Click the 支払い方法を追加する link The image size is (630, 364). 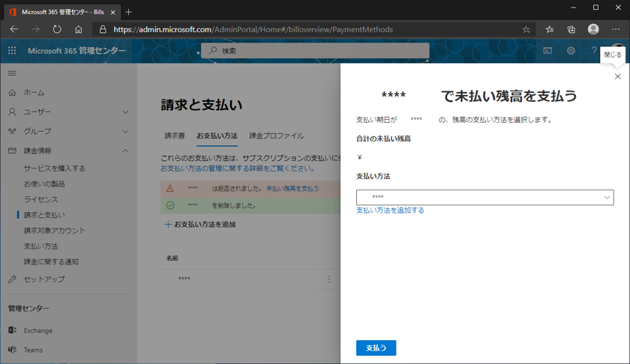[x=390, y=210]
